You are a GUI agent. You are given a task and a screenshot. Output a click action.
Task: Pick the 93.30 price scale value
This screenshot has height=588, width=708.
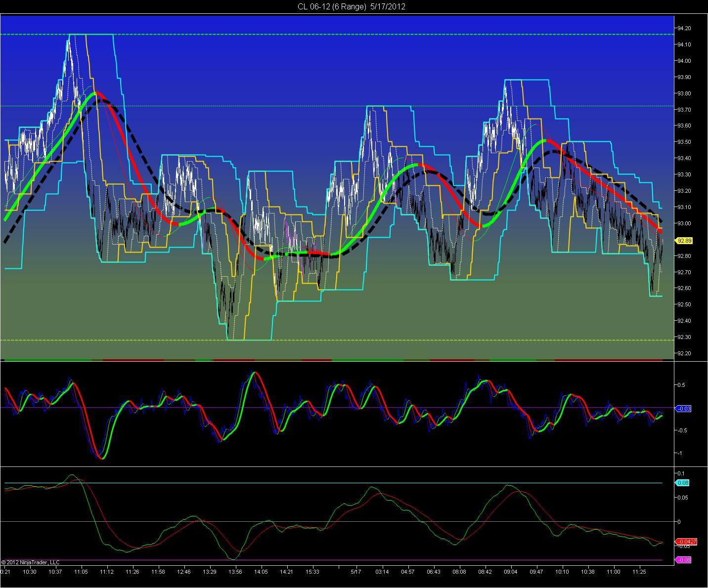[684, 175]
